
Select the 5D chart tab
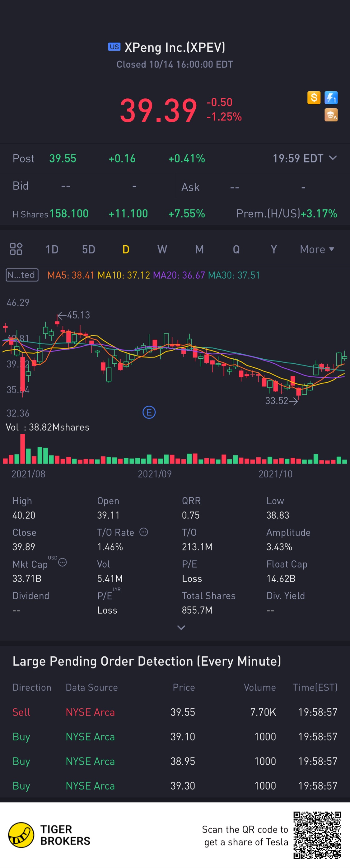[x=89, y=249]
